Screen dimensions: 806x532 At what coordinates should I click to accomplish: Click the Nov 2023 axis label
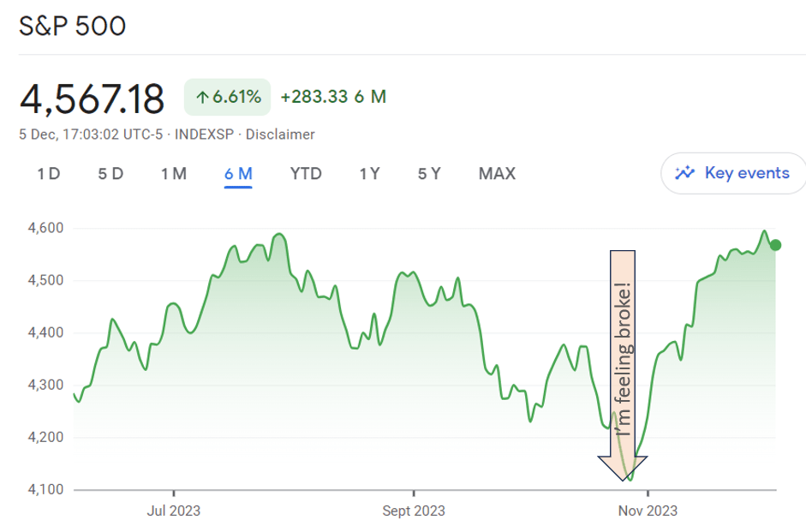click(648, 511)
